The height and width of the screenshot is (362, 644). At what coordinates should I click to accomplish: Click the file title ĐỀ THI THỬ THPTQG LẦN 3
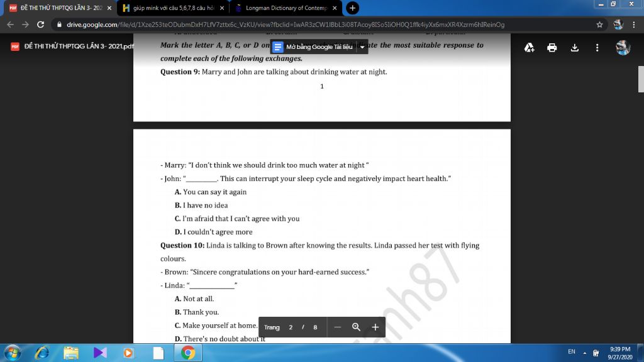coord(79,47)
